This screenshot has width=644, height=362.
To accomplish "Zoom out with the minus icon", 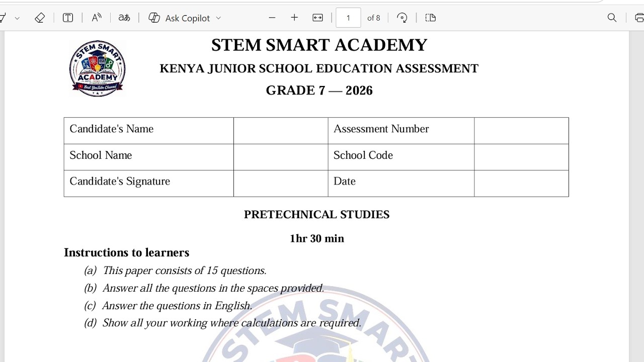I will [272, 18].
